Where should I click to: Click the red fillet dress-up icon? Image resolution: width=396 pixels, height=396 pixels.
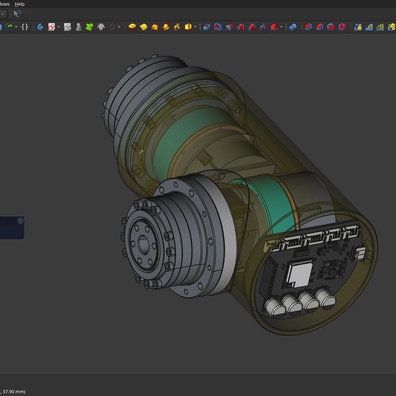309,27
